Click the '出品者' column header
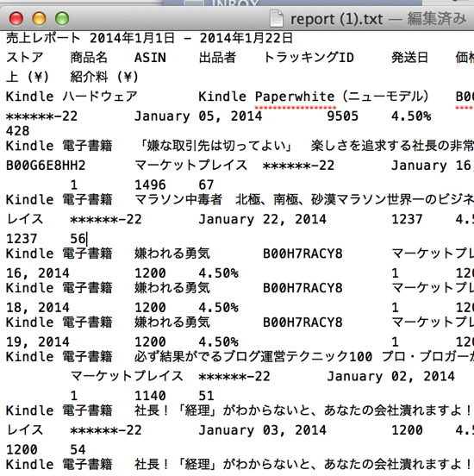The image size is (474, 476). coord(217,58)
